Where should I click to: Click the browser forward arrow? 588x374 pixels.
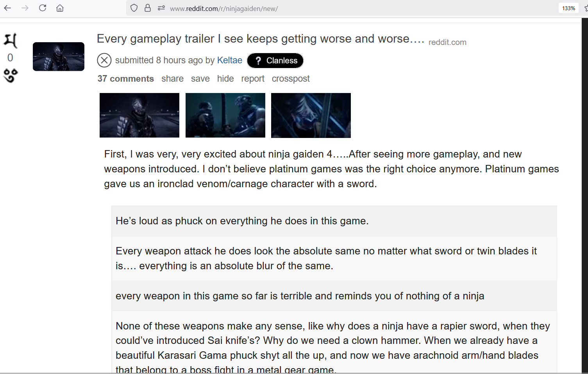(x=25, y=8)
